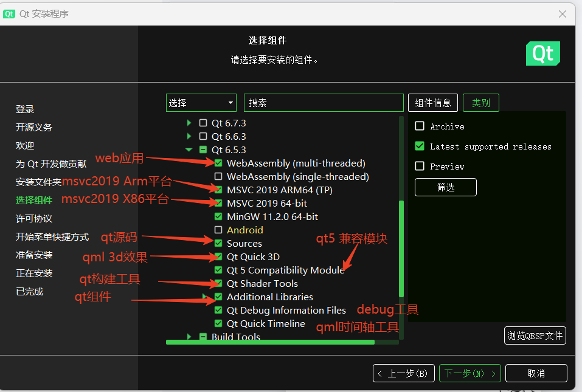Select the 选择组件 step in sidebar
This screenshot has width=582, height=392.
[x=34, y=201]
